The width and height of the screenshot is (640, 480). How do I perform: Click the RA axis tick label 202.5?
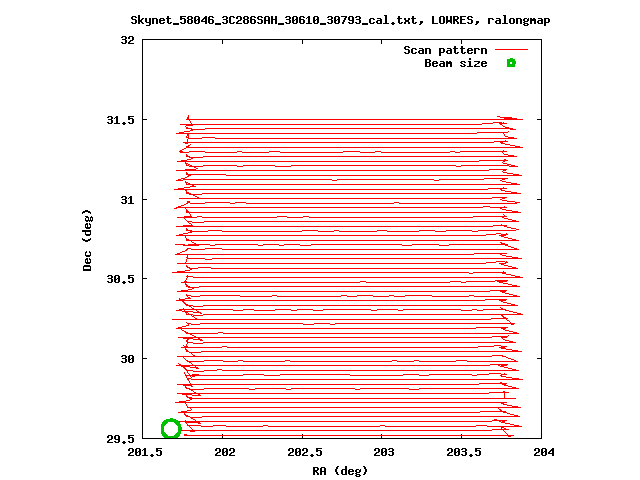pyautogui.click(x=304, y=452)
